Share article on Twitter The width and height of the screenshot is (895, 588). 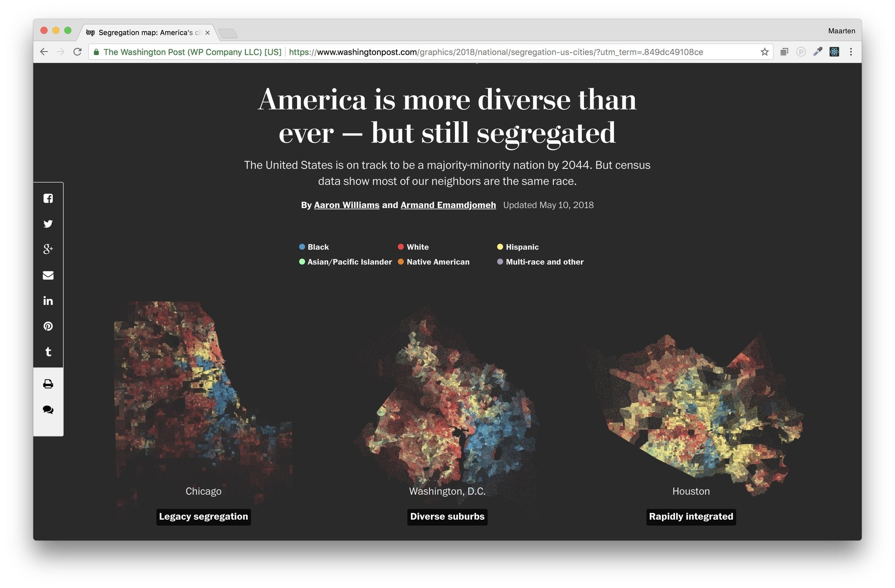tap(48, 224)
